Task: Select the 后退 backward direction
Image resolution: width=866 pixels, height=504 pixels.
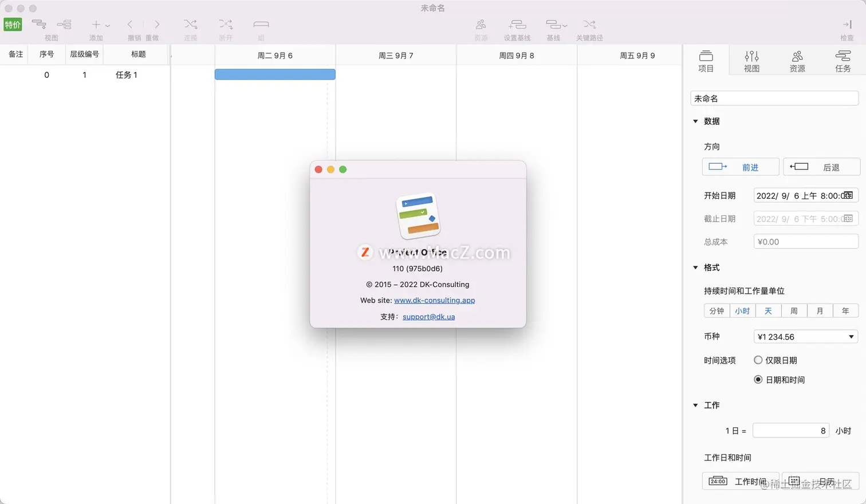Action: click(821, 167)
